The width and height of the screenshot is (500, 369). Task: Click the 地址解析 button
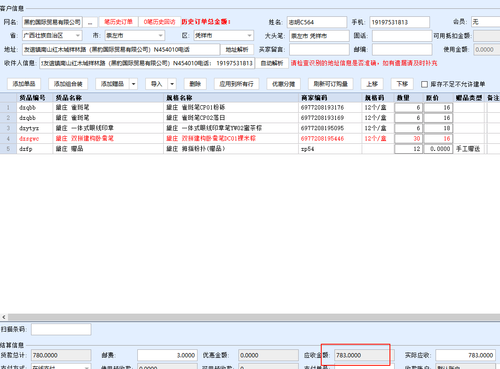tap(237, 49)
